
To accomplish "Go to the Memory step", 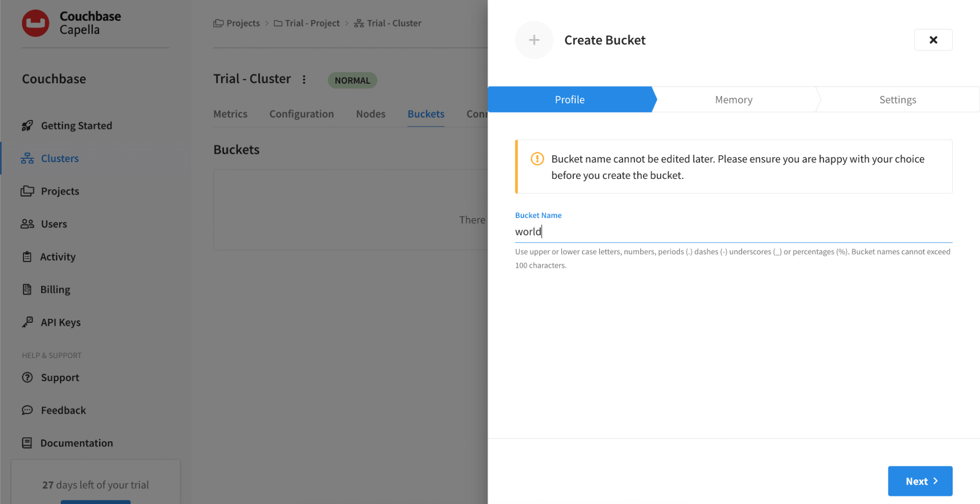I will point(733,99).
